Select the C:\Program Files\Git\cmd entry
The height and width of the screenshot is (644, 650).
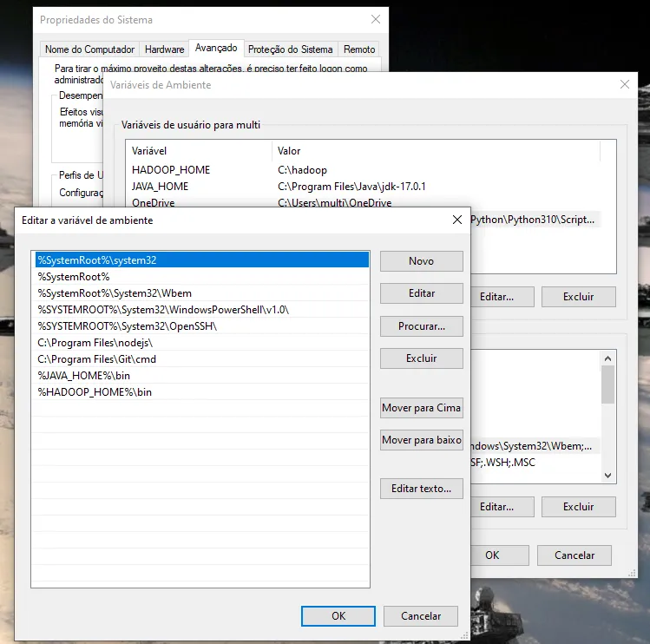(202, 359)
